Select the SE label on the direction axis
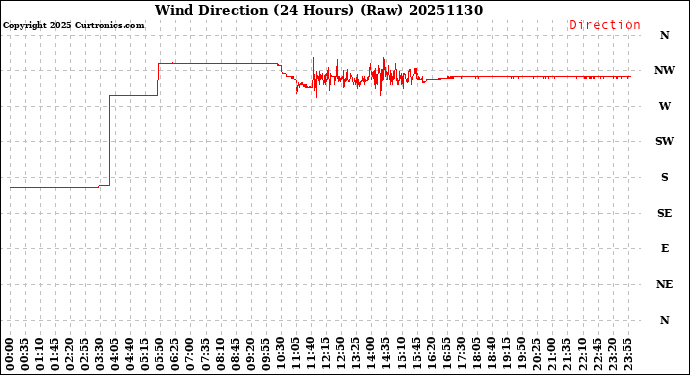The width and height of the screenshot is (690, 375). tap(664, 213)
